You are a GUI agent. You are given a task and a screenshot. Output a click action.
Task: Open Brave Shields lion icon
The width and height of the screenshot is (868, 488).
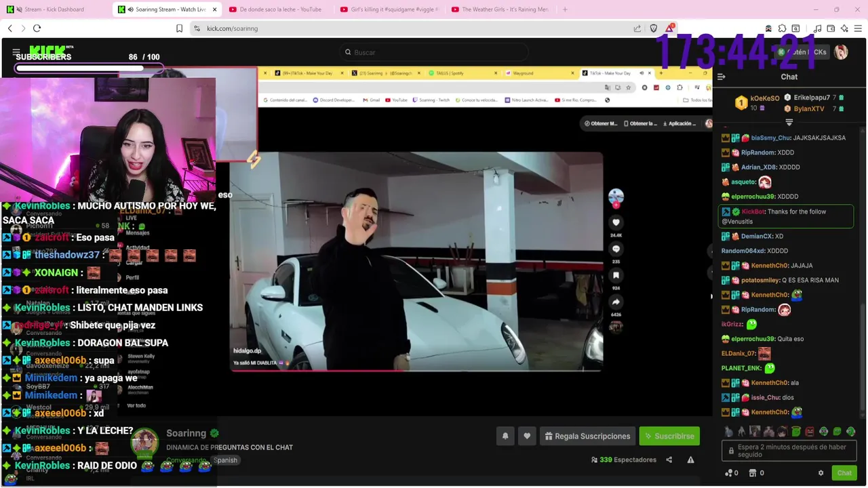(654, 28)
